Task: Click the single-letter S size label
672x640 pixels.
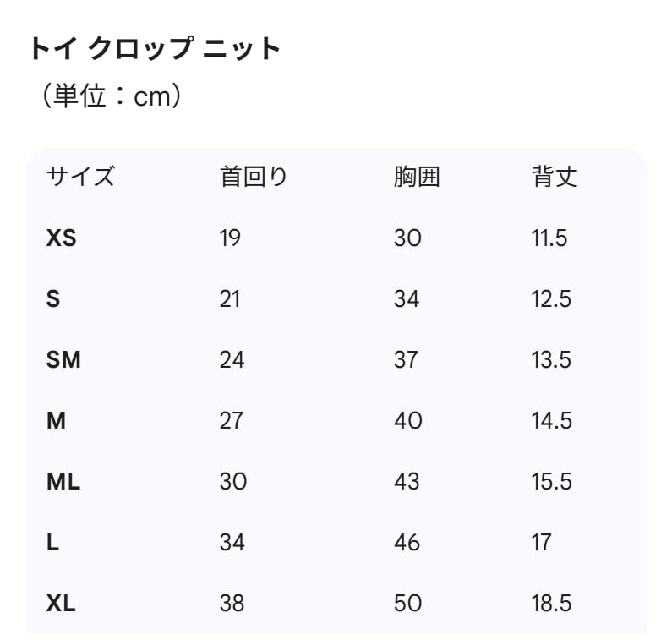Action: pyautogui.click(x=53, y=299)
